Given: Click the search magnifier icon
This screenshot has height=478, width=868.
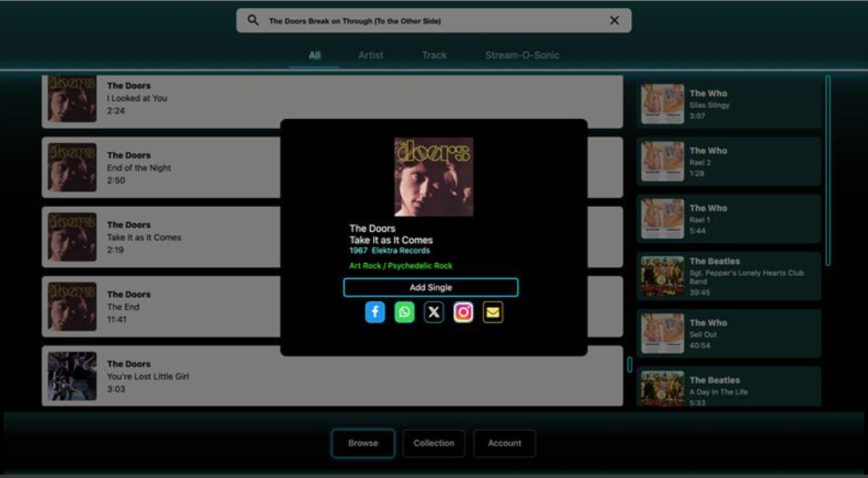Looking at the screenshot, I should point(253,21).
